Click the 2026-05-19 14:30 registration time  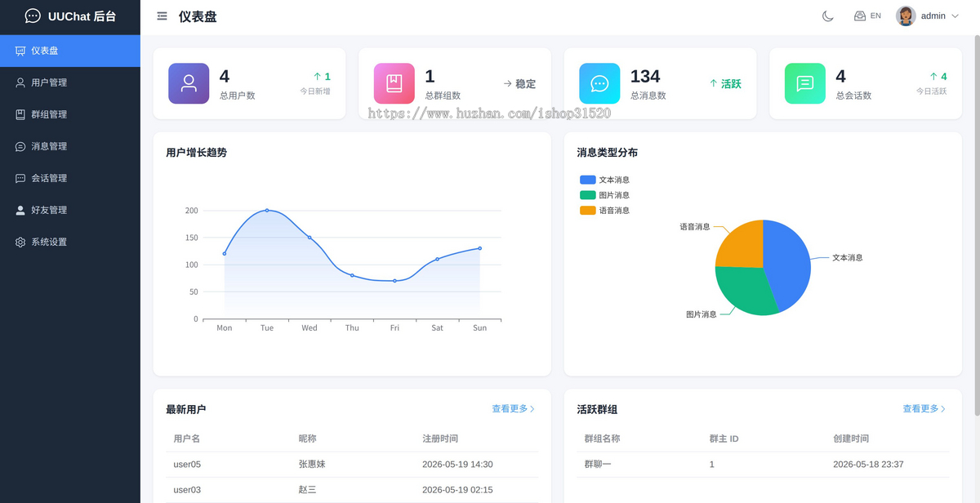(457, 465)
